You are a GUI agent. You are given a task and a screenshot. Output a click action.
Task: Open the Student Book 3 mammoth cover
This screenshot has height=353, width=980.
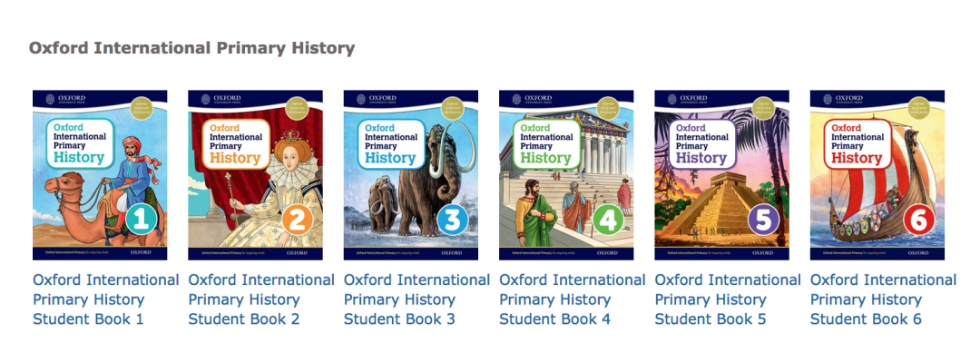coord(411,175)
